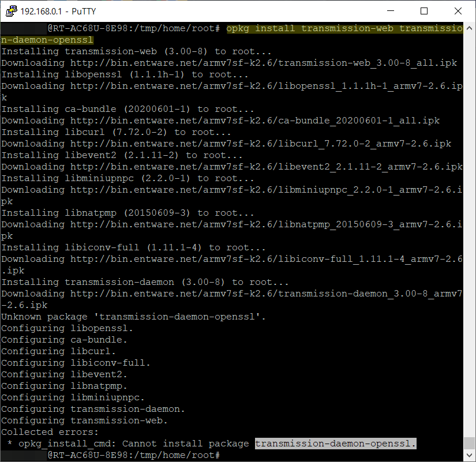
Task: Click 'Installing libnatpmp (20150609-3) to root...' line
Action: click(128, 213)
